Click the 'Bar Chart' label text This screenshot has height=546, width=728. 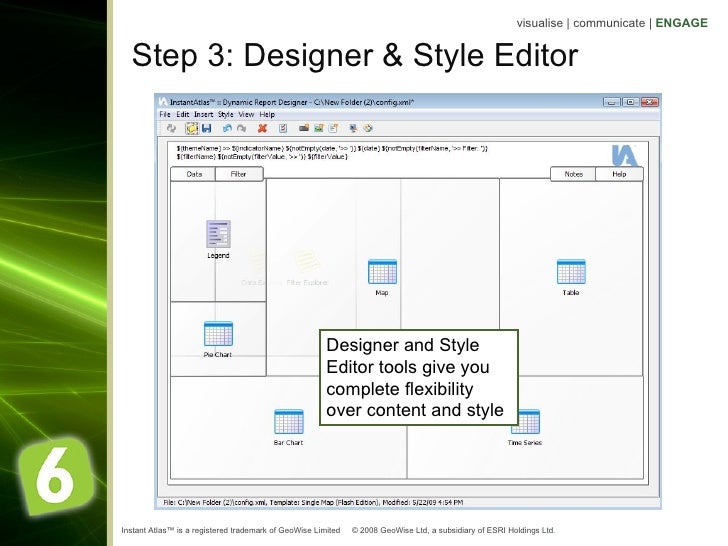coord(288,442)
